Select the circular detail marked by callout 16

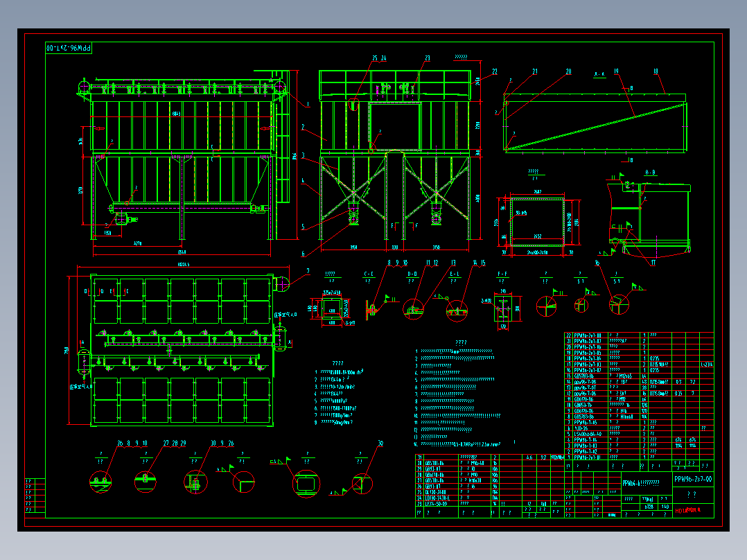click(x=619, y=304)
